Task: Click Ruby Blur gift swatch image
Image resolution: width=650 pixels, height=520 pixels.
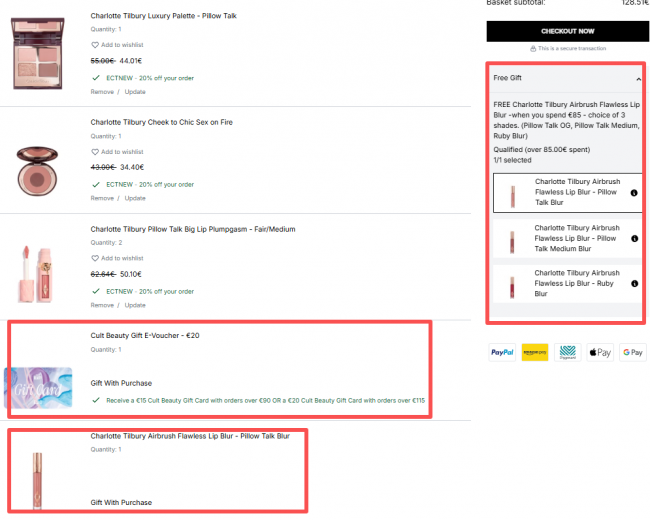Action: pyautogui.click(x=512, y=287)
